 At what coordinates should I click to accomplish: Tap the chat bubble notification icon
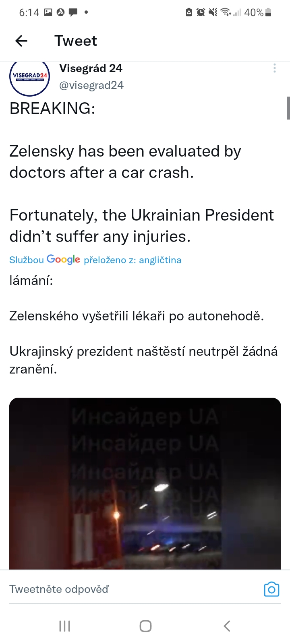(x=73, y=12)
